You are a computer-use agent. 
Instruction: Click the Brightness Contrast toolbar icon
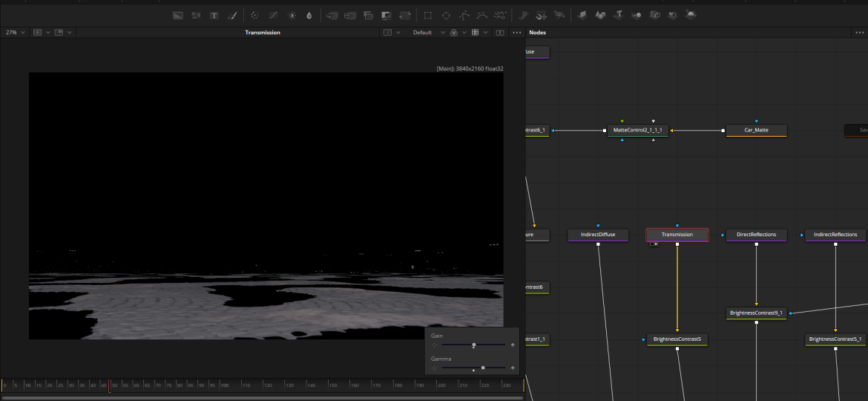(x=292, y=16)
